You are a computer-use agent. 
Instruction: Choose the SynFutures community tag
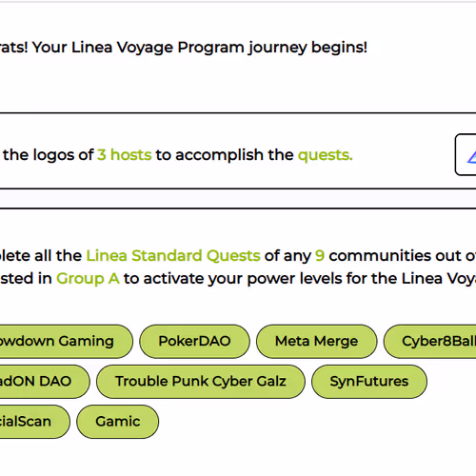coord(369,382)
